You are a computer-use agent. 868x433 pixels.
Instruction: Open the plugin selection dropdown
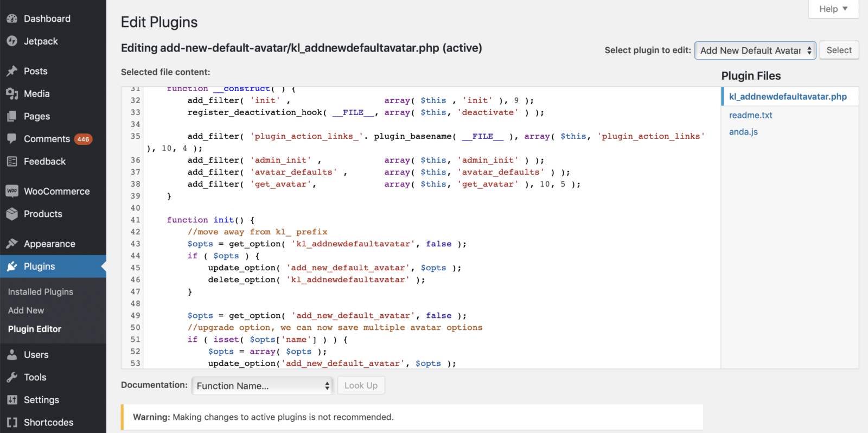[755, 50]
